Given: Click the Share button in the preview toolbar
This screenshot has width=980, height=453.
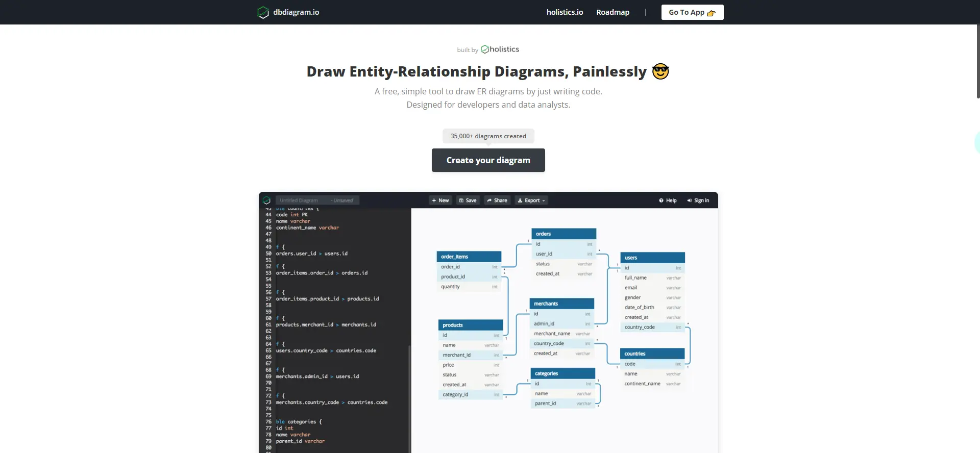Looking at the screenshot, I should [497, 200].
